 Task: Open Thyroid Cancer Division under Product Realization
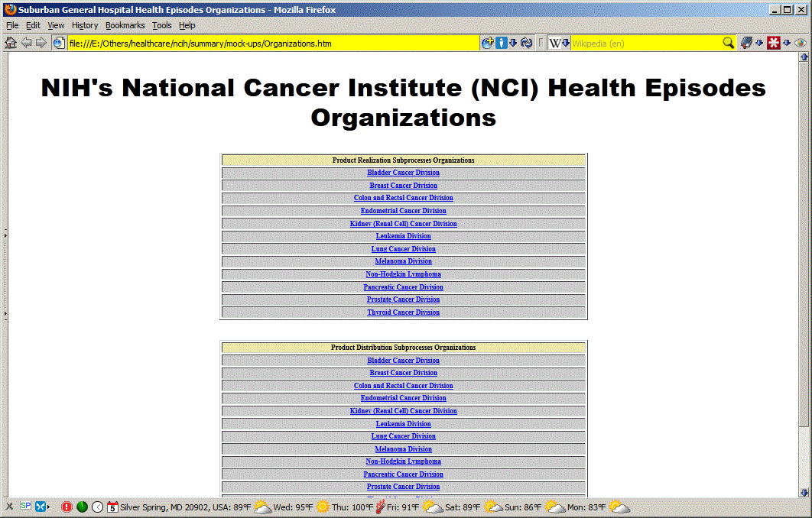coord(404,312)
